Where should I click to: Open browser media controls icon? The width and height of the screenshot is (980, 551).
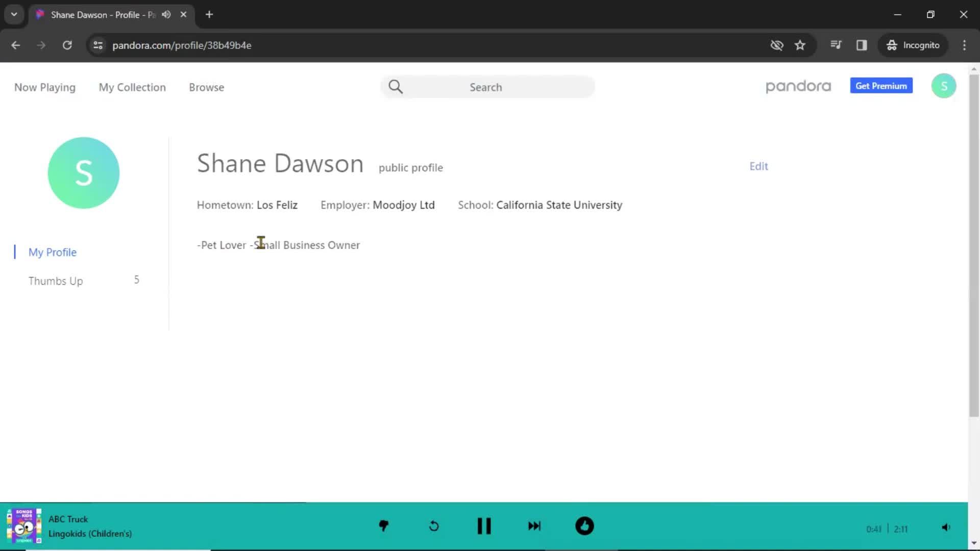(x=836, y=45)
